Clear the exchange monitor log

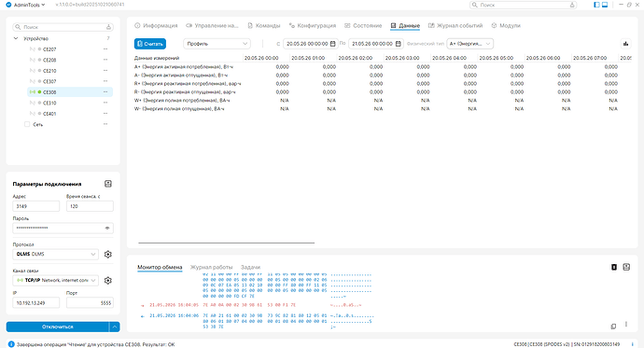[x=614, y=267]
